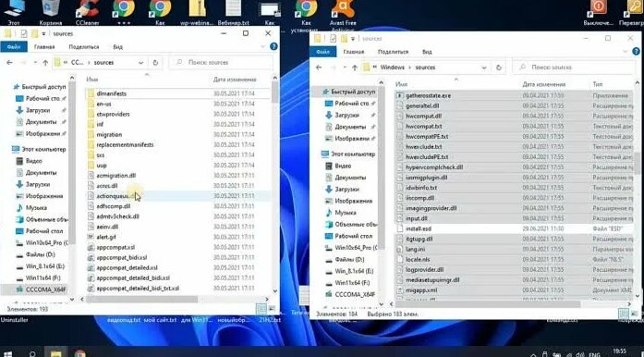Open CCleaner desktop shortcut
The width and height of the screenshot is (644, 357).
click(88, 12)
